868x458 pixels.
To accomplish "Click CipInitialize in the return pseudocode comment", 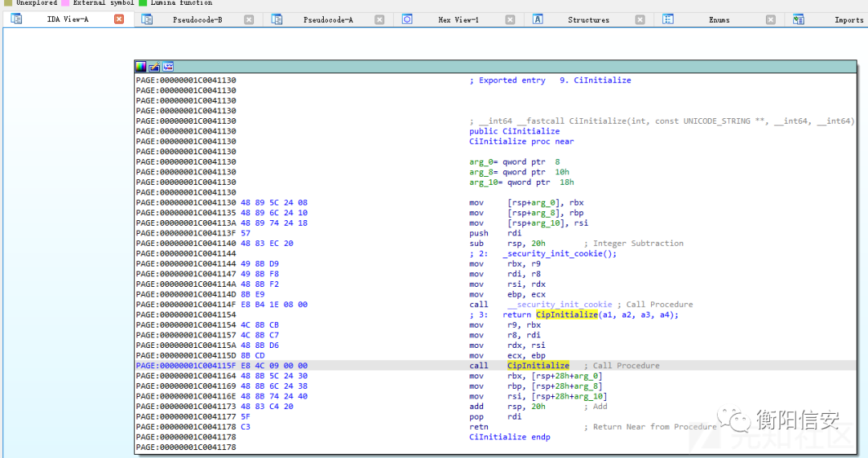I will click(x=567, y=315).
